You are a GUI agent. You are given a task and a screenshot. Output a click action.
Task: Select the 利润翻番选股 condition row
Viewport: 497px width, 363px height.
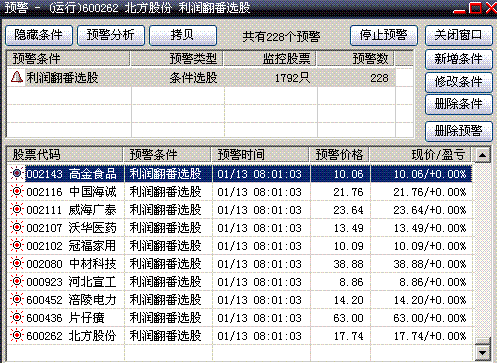(x=201, y=78)
